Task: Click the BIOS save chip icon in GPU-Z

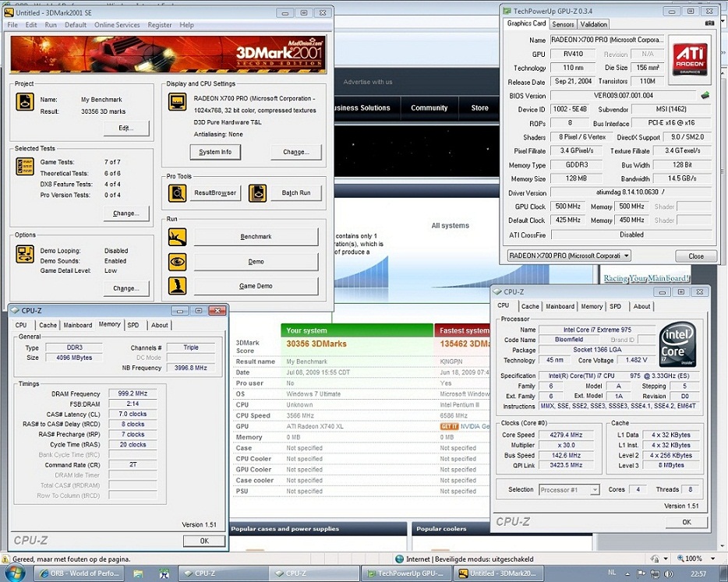Action: pos(705,96)
